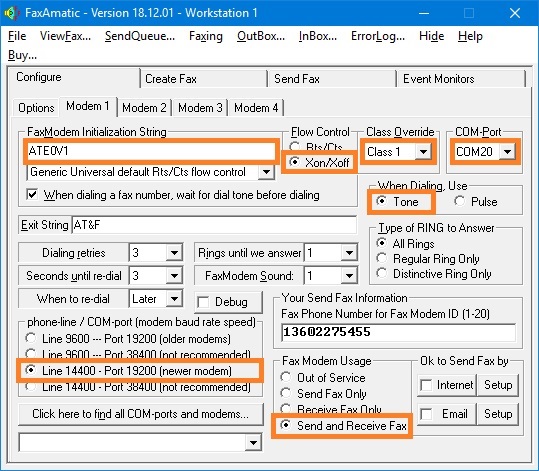Viewport: 539px width, 471px height.
Task: Enable Ok to Send Fax by Email
Action: [426, 414]
